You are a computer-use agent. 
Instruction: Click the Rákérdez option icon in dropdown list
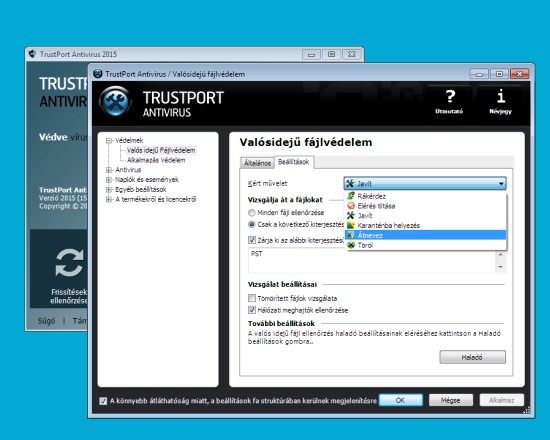click(350, 196)
